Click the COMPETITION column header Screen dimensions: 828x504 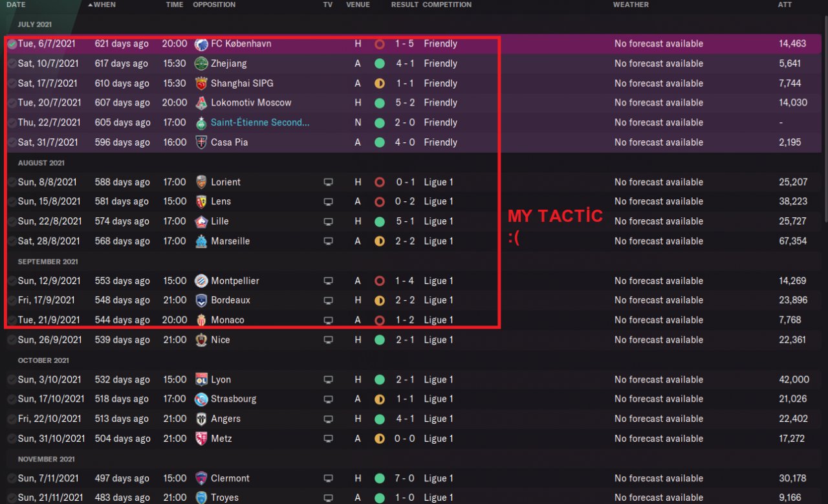[447, 5]
